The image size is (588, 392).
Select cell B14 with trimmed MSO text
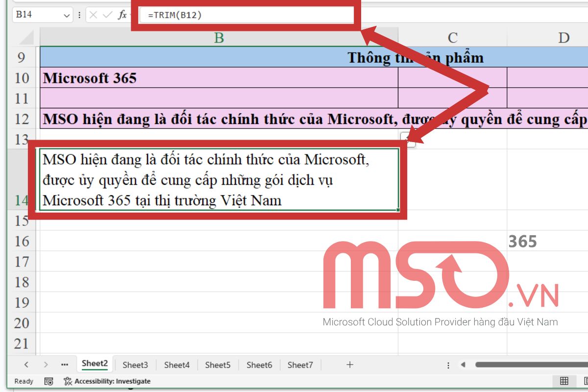(219, 180)
